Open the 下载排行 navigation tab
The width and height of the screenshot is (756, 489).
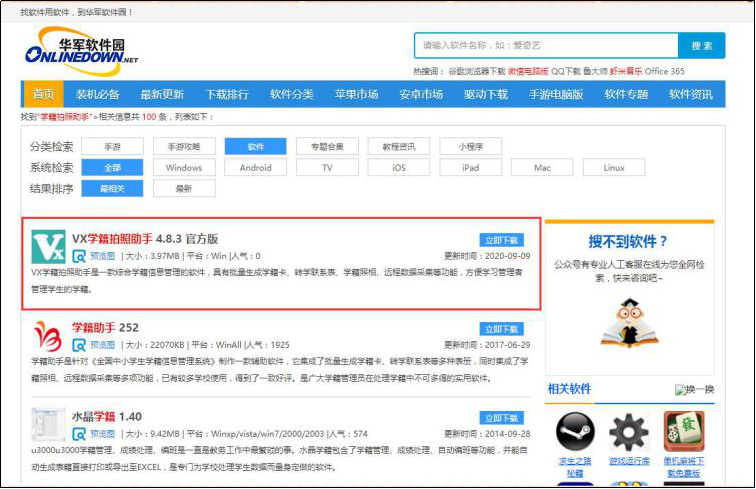[227, 94]
